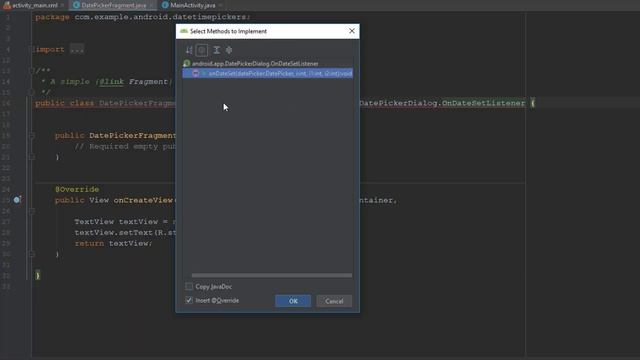Click Android Studio icon in dialog title
The image size is (640, 360).
pos(184,31)
